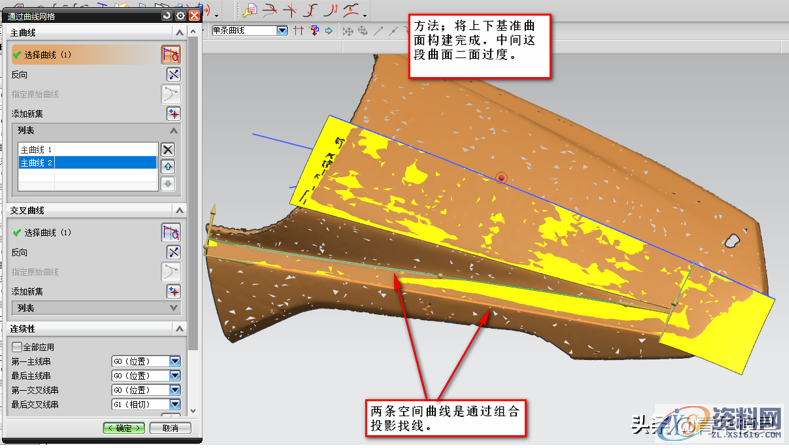Click the reverse direction icon under 交叉曲线

tap(172, 252)
